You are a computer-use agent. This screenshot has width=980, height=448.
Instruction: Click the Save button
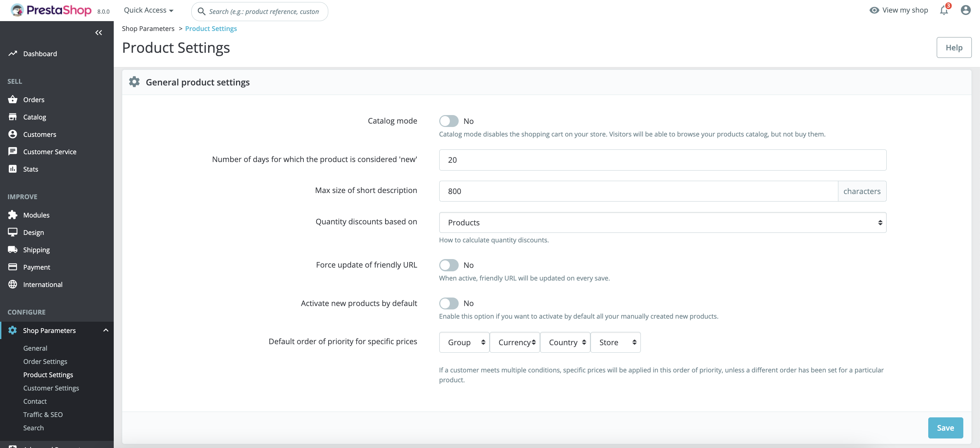pos(945,428)
